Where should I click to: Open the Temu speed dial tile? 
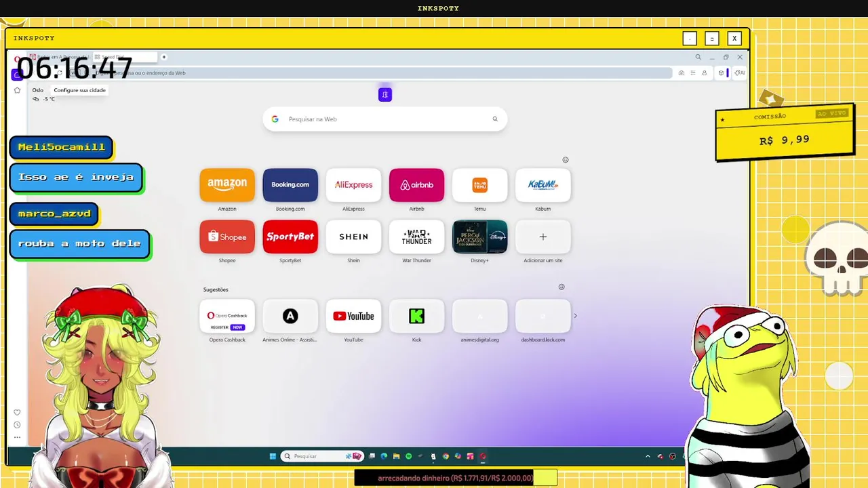(479, 185)
